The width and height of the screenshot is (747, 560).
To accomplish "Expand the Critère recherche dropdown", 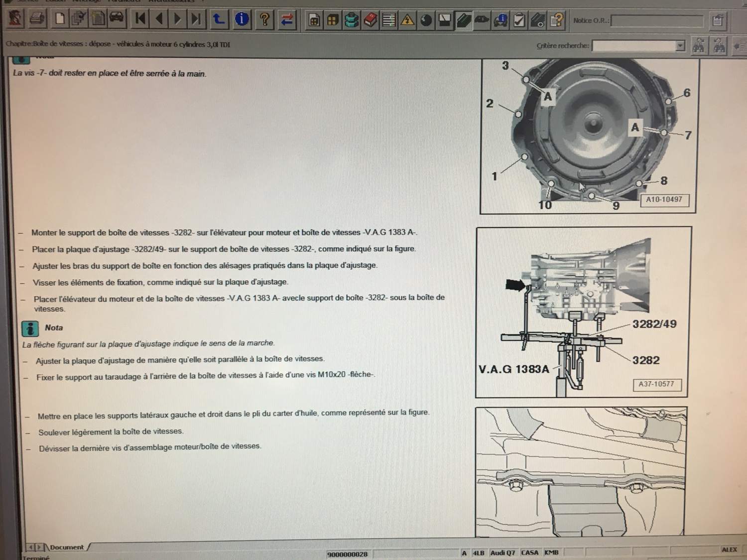I will click(x=680, y=46).
